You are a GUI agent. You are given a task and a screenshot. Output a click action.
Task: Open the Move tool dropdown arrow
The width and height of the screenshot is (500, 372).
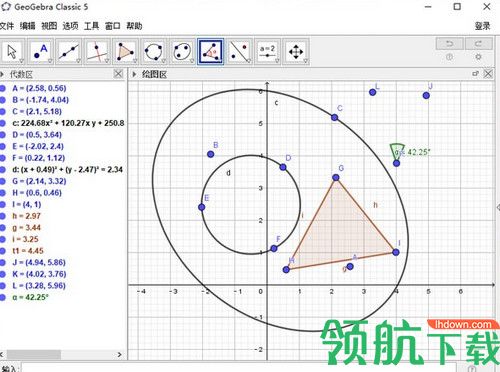(x=21, y=61)
